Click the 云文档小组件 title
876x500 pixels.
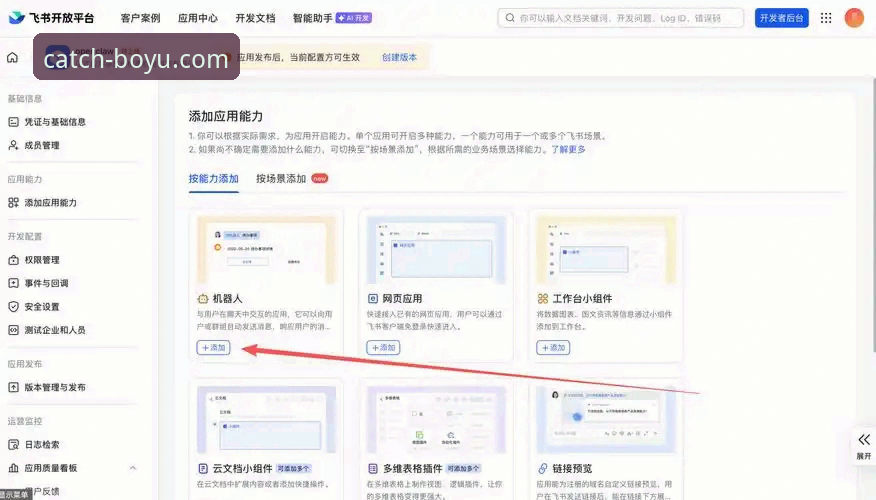[x=242, y=468]
